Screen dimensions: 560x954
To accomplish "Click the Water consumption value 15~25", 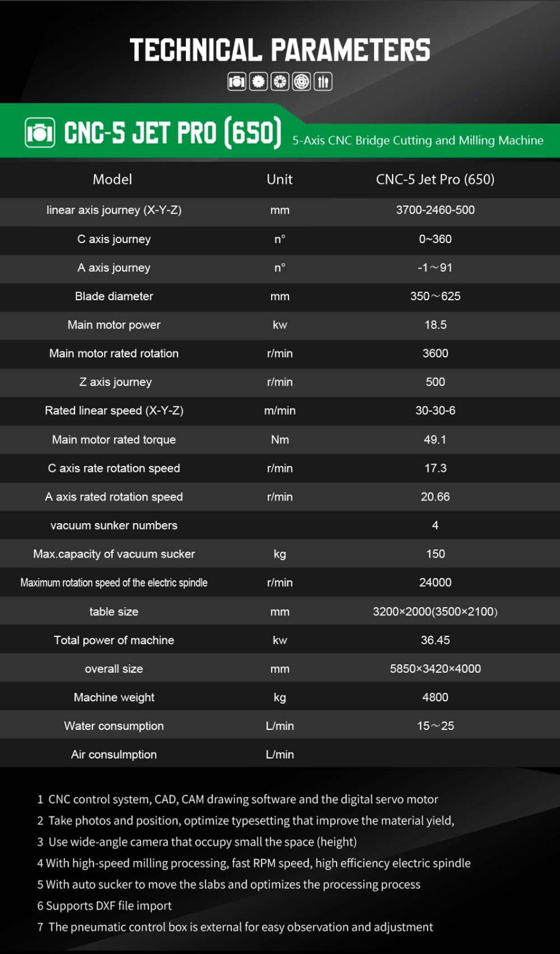I will tap(435, 726).
